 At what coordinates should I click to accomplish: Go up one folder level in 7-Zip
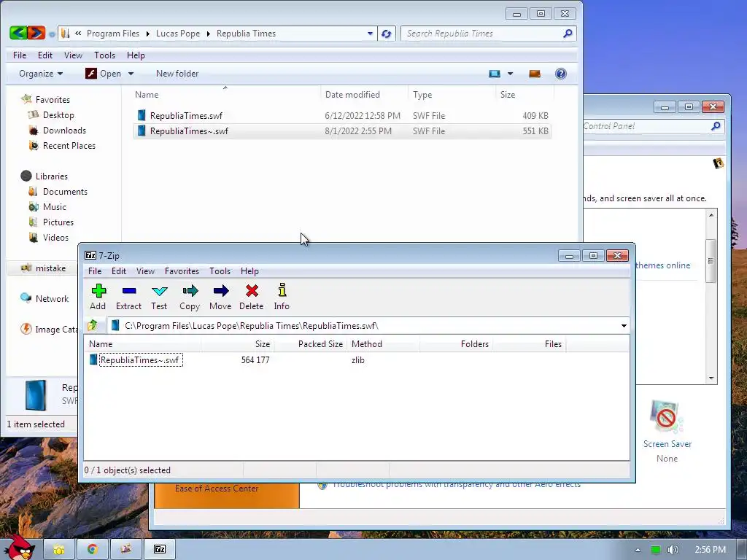click(93, 326)
